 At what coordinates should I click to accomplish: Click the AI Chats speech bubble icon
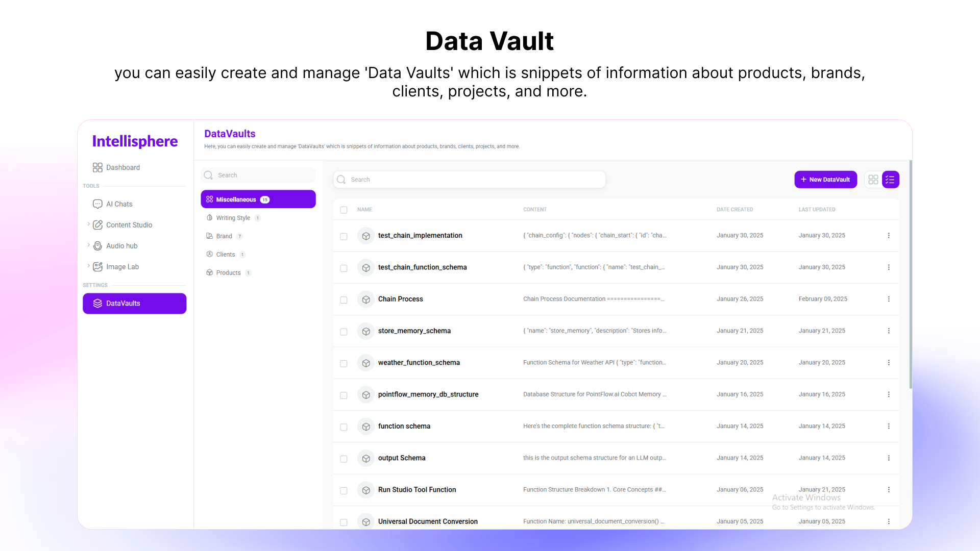(x=97, y=204)
